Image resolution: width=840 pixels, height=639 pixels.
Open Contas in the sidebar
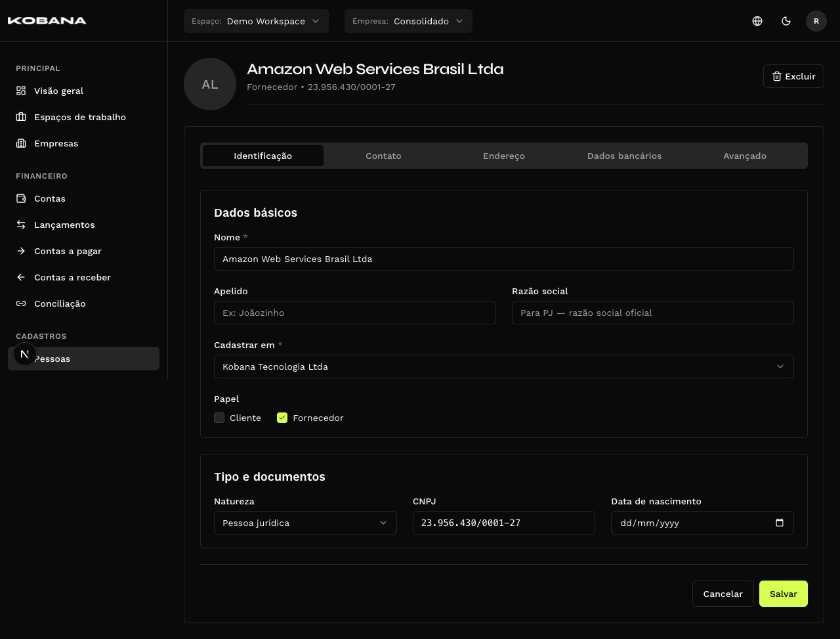[x=83, y=198]
